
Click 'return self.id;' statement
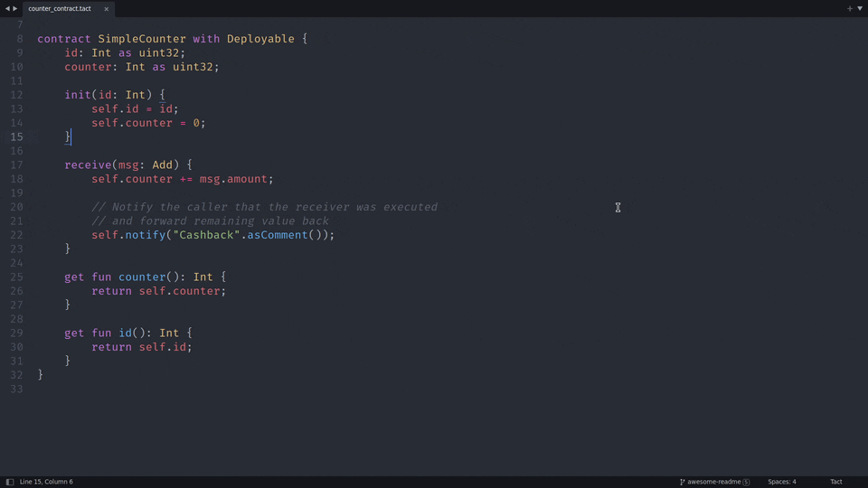[x=142, y=347]
